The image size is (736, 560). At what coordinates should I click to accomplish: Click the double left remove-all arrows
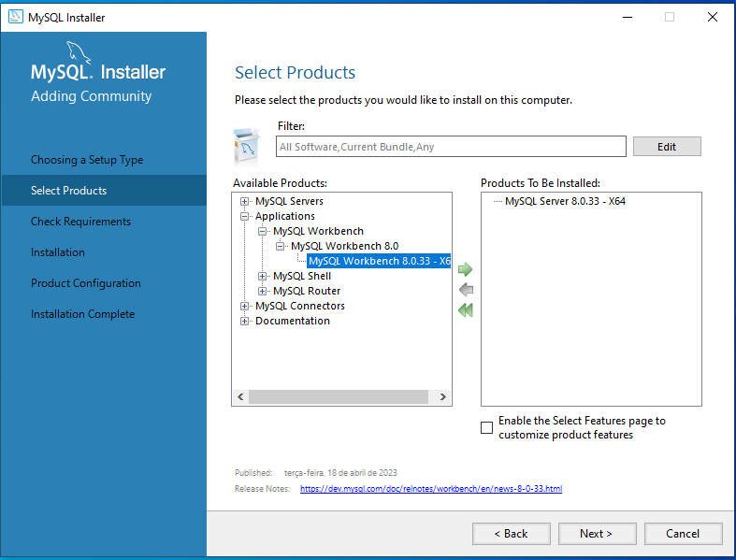pos(465,310)
